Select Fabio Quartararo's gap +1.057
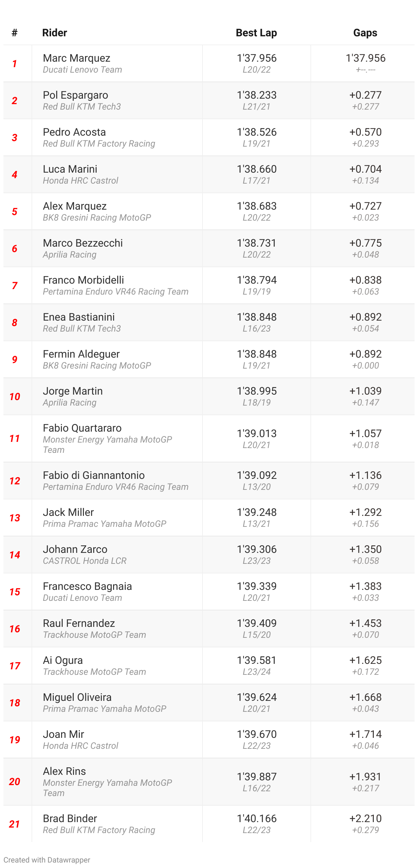Image resolution: width=418 pixels, height=868 pixels. pyautogui.click(x=365, y=434)
